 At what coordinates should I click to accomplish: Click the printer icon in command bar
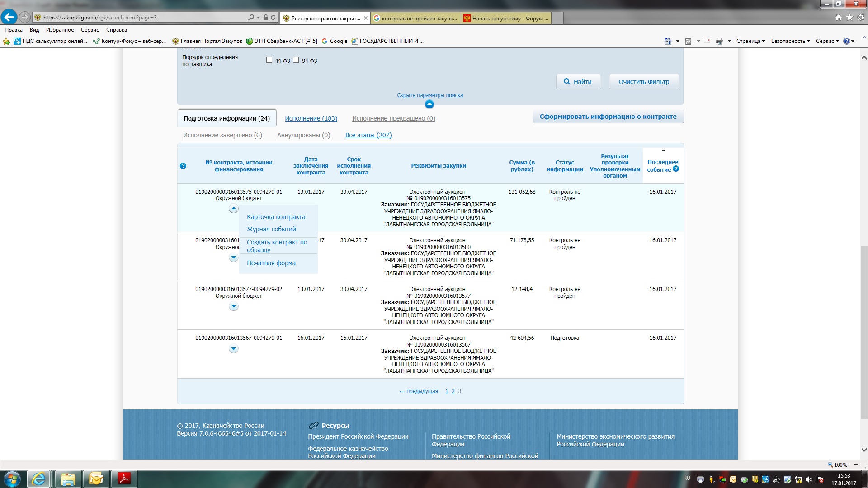[719, 41]
